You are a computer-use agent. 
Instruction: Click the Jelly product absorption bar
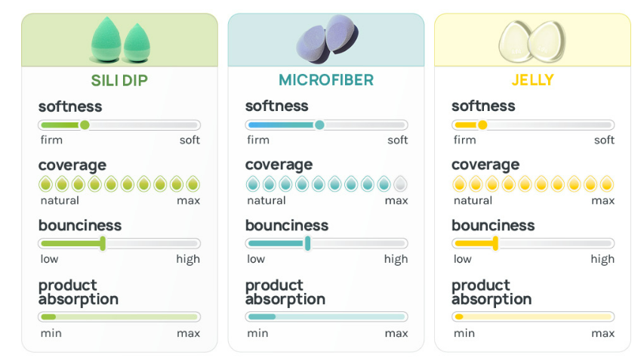[532, 317]
